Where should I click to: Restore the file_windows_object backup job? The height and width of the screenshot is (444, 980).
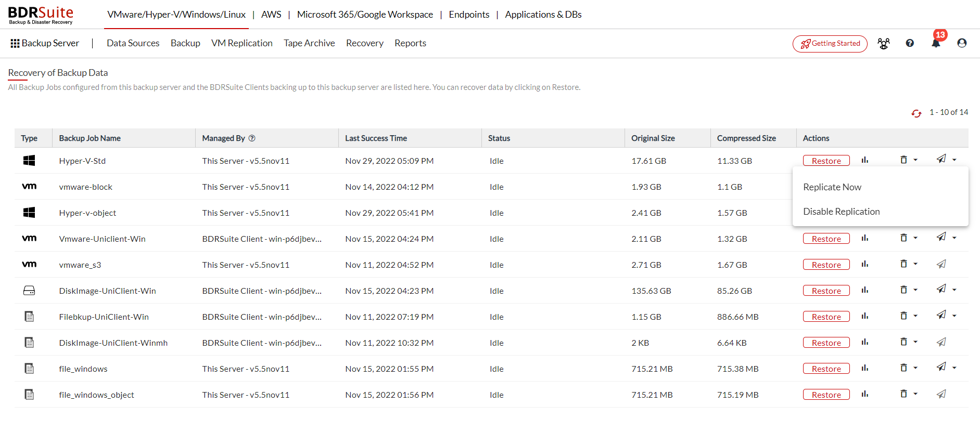(826, 395)
